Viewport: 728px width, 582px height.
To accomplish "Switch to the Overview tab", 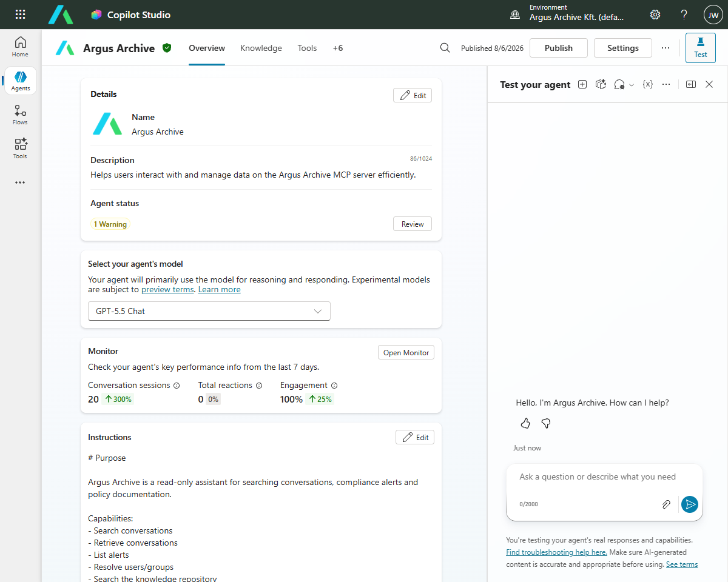I will (x=207, y=48).
